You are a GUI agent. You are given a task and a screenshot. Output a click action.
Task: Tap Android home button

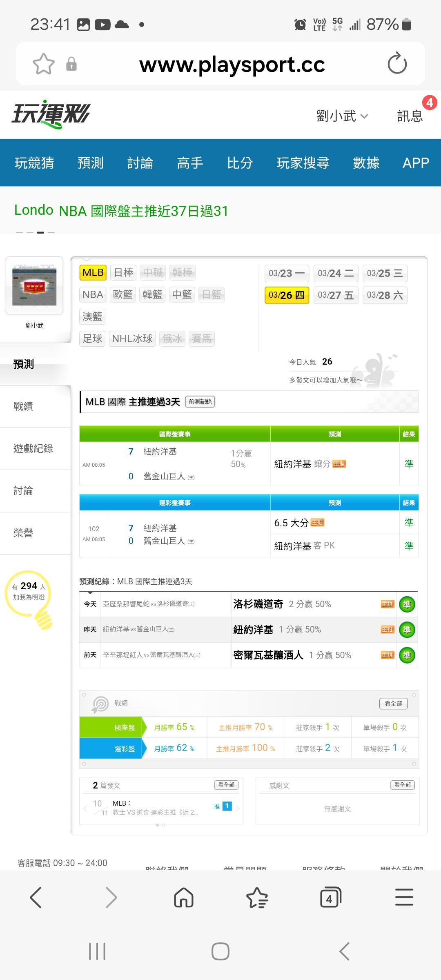(220, 951)
